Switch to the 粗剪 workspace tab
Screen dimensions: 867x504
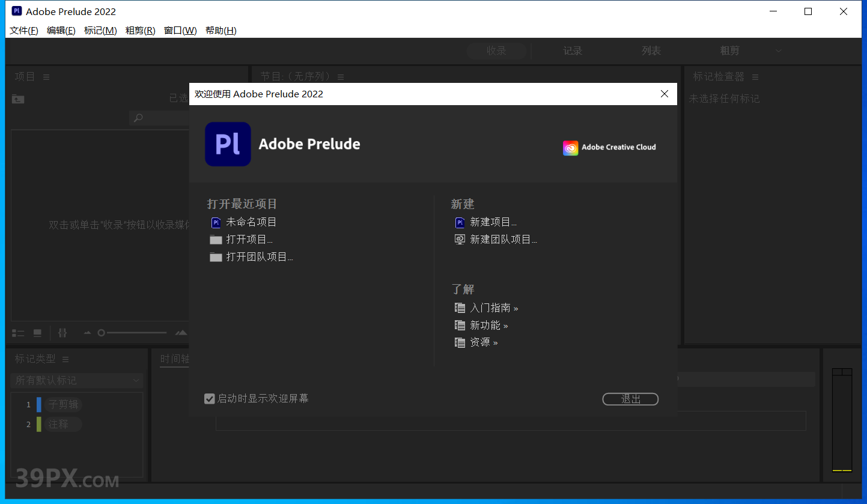729,51
